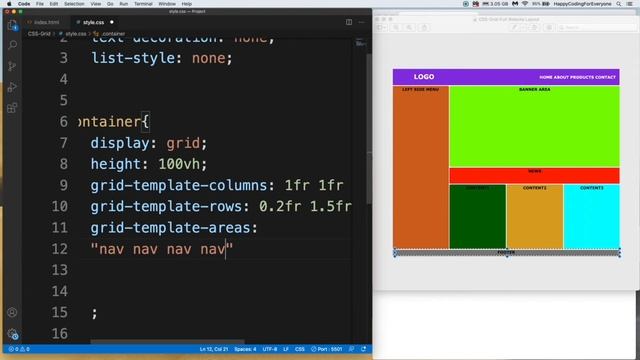640x360 pixels.
Task: Open the Apple menu
Action: pos(9,4)
